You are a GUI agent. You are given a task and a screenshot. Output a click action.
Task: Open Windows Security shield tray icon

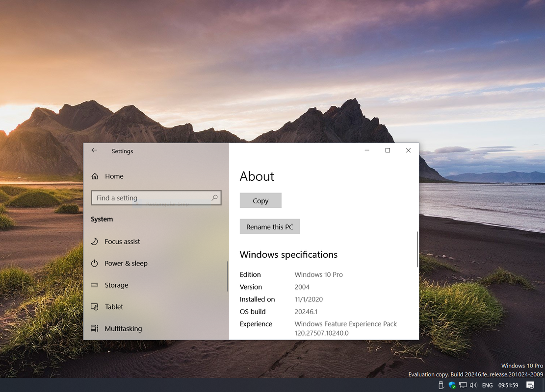tap(452, 385)
